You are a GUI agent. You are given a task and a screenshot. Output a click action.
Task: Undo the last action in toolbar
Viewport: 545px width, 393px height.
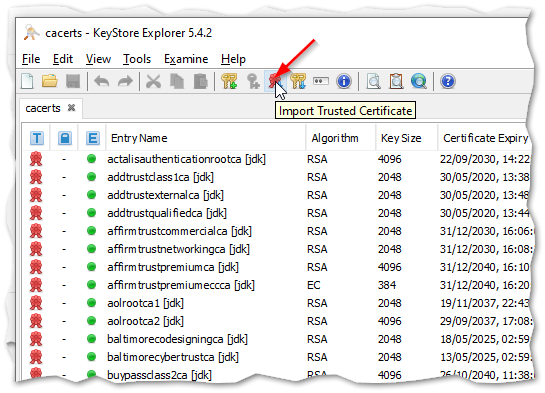tap(101, 81)
